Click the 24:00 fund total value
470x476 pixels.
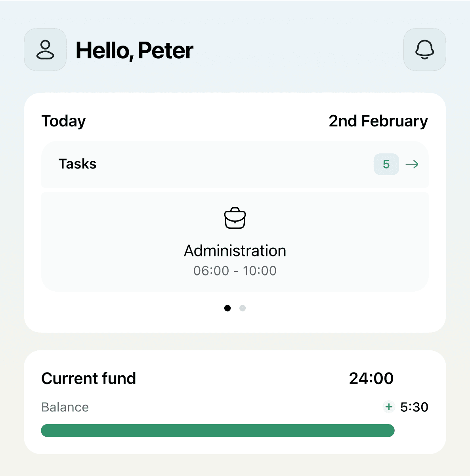tap(371, 379)
